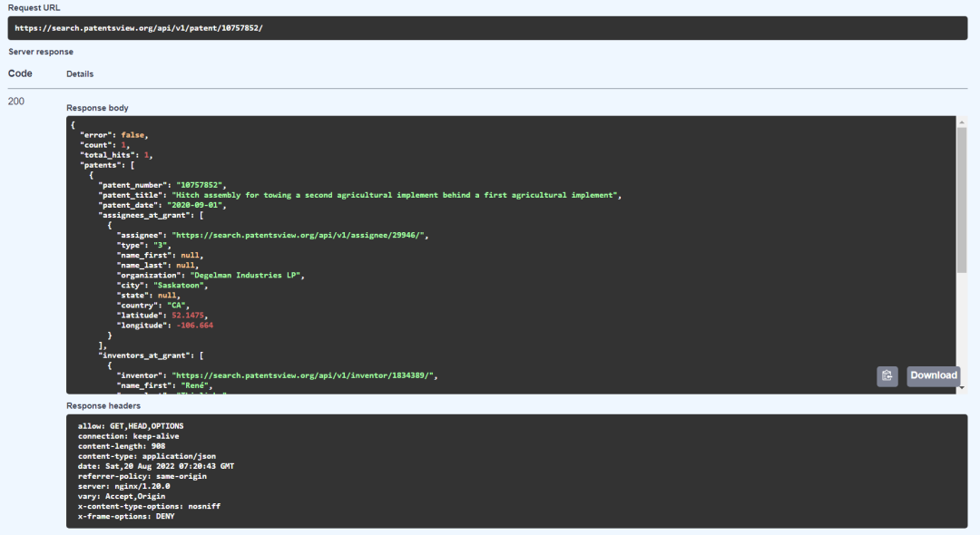Click the response body vertical scrollbar thumb
Screen dimensions: 980x535
(961, 199)
